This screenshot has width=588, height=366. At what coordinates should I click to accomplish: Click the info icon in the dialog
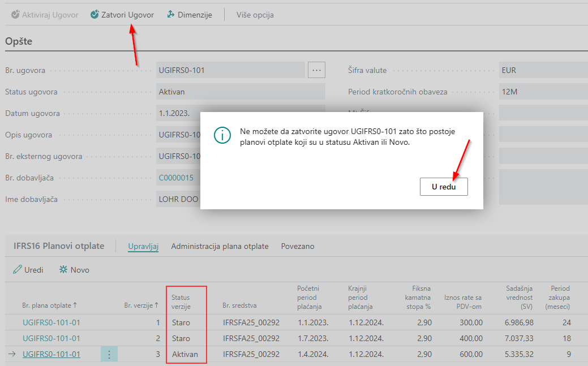tap(222, 135)
